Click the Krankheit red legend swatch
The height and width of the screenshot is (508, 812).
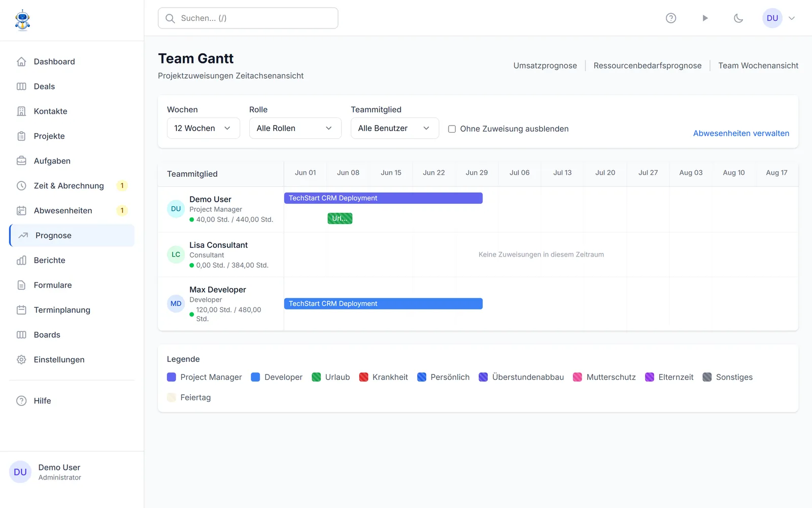pyautogui.click(x=363, y=377)
